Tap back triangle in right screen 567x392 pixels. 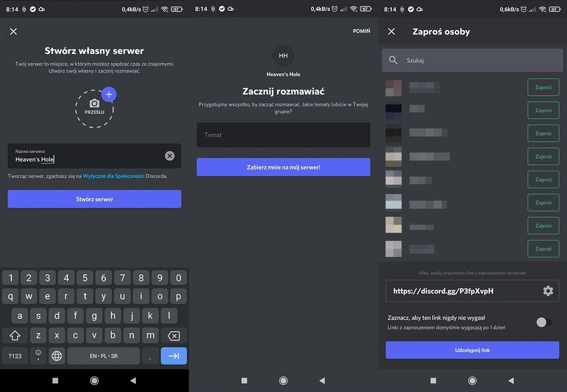pos(511,381)
